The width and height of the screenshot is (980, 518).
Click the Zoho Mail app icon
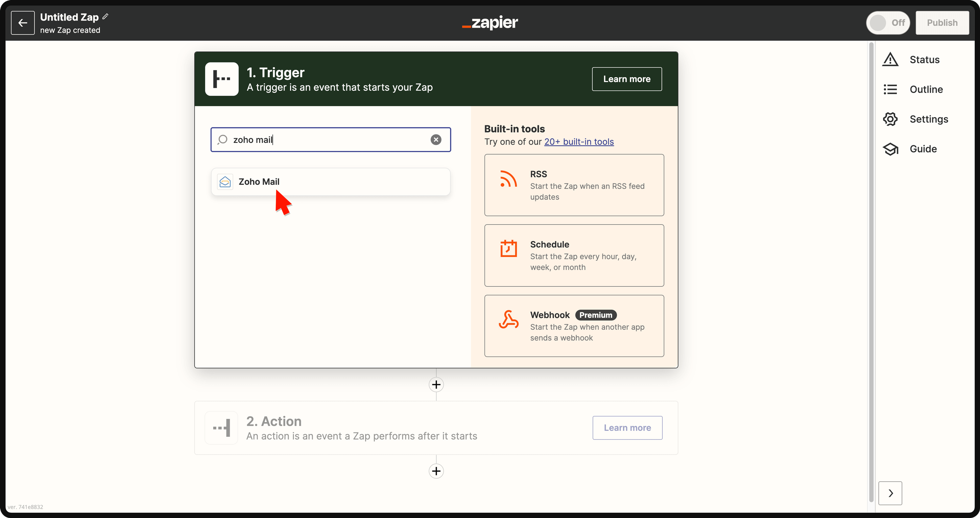(x=225, y=182)
